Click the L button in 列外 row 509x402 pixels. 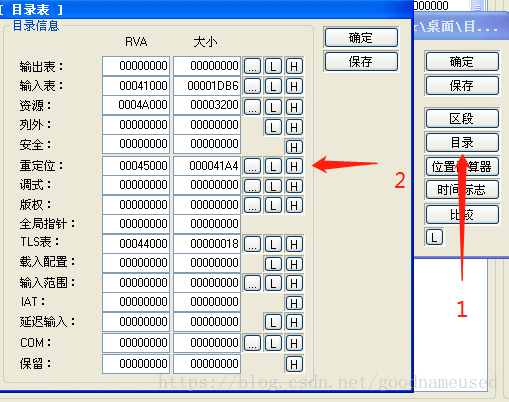[273, 127]
